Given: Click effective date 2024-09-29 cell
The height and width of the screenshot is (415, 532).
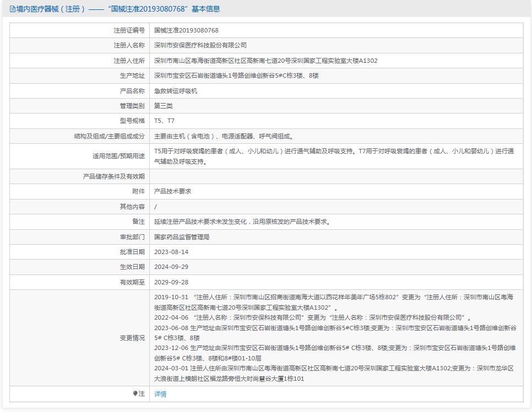Looking at the screenshot, I should click(x=172, y=267).
